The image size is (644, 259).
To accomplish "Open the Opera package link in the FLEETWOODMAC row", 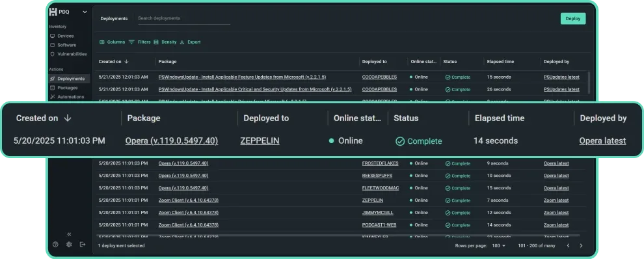I will coord(183,188).
